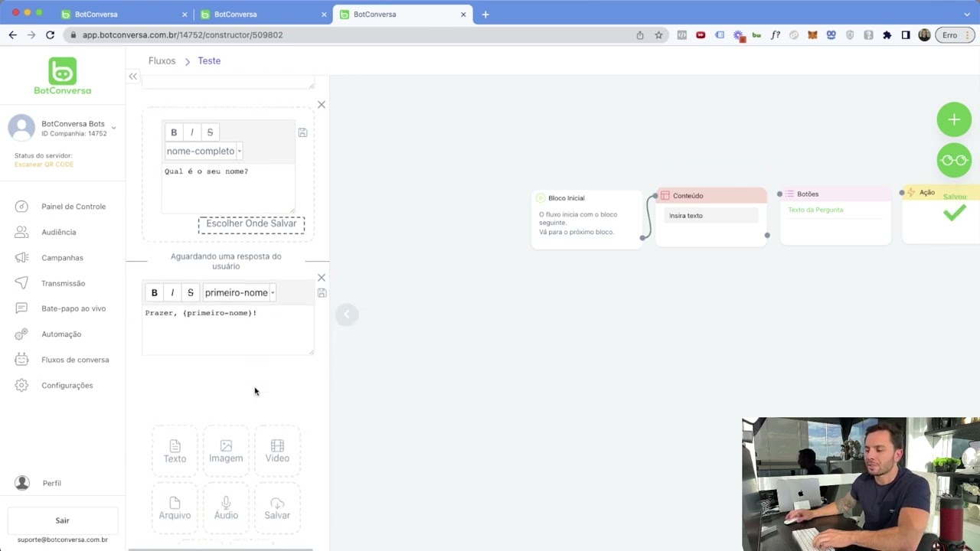The width and height of the screenshot is (980, 551).
Task: Click BotConversa logo
Action: [62, 76]
